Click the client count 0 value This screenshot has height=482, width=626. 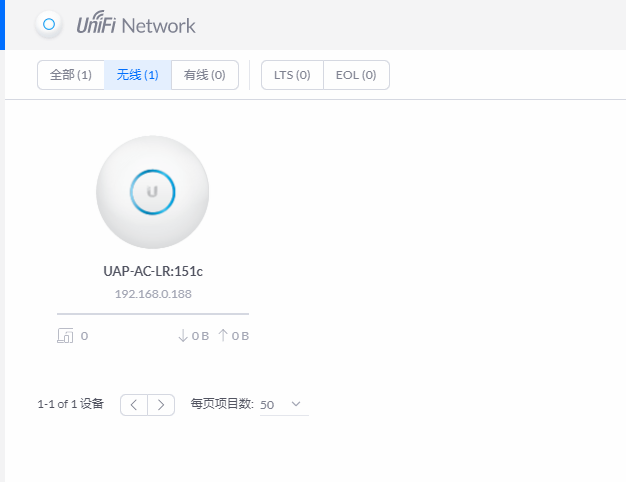coord(84,336)
